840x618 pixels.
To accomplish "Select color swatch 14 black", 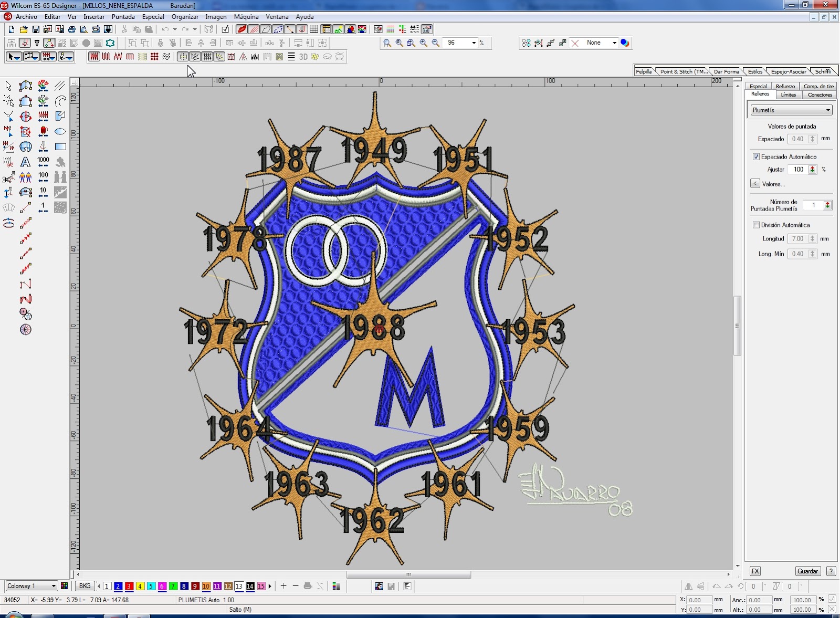I will (x=250, y=586).
